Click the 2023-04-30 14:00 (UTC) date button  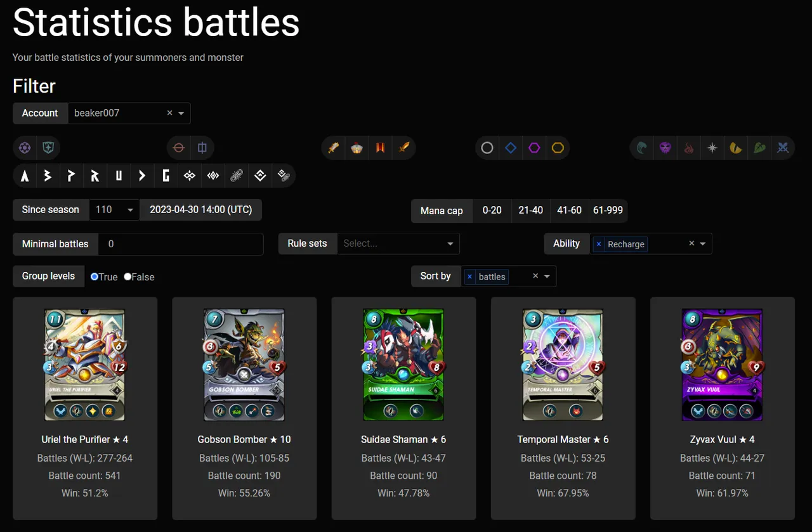[200, 210]
